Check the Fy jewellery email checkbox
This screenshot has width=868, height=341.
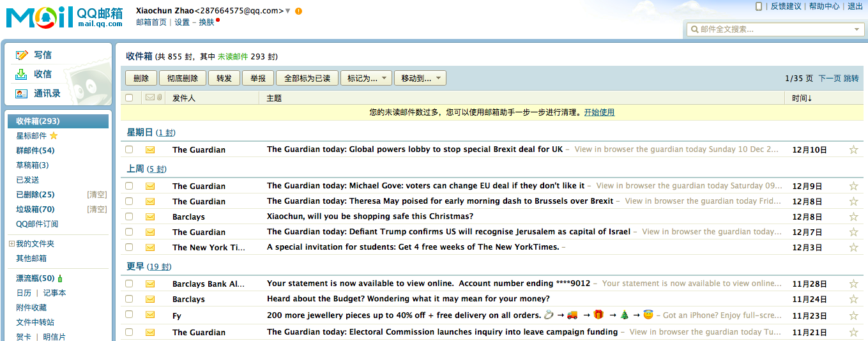point(129,314)
